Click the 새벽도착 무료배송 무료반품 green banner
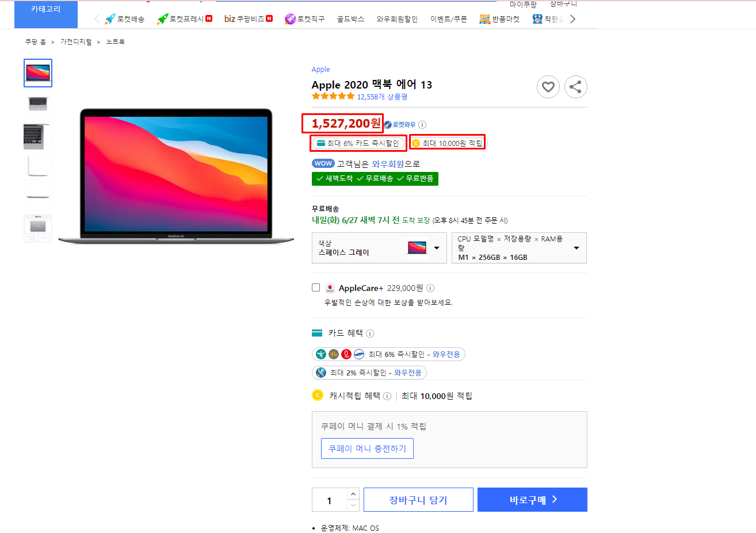The height and width of the screenshot is (533, 756). click(x=375, y=179)
